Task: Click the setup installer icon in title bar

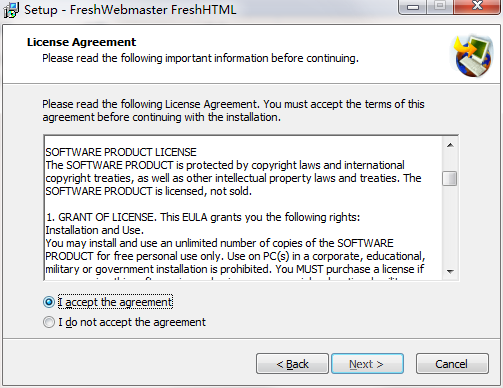Action: coord(11,10)
